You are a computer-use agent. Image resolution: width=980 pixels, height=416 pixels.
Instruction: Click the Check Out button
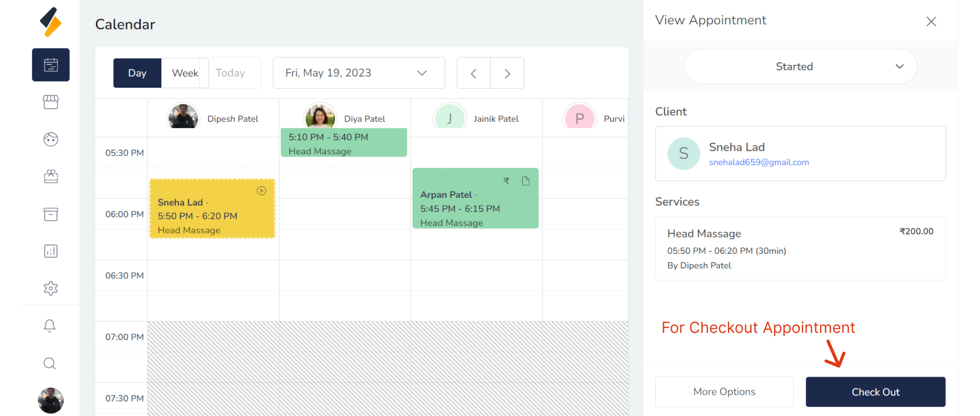pyautogui.click(x=875, y=392)
